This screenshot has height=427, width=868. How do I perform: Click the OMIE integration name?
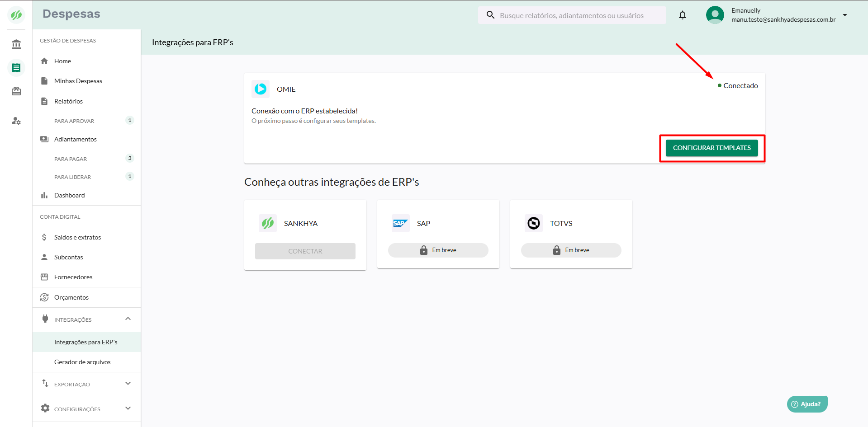pos(286,89)
